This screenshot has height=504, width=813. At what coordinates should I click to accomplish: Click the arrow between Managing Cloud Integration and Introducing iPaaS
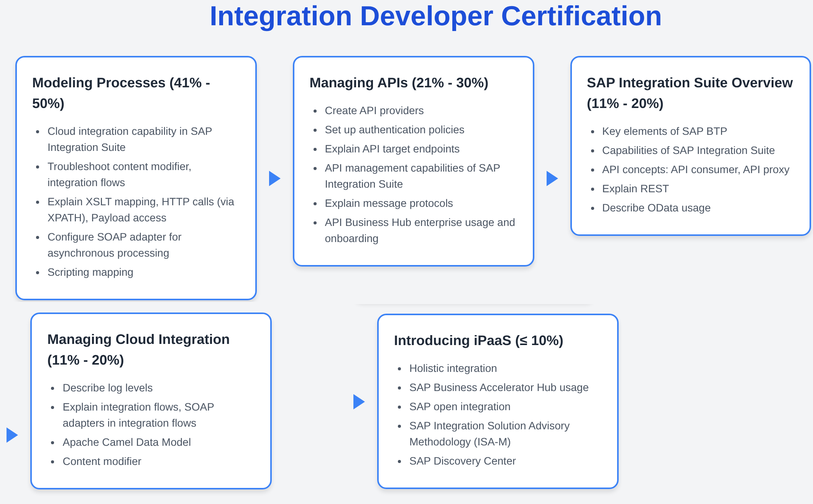tap(358, 401)
